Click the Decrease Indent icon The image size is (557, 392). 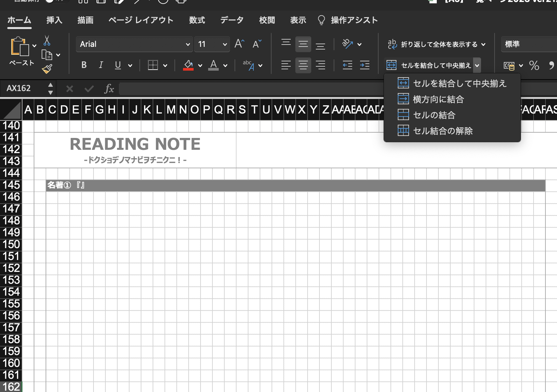pyautogui.click(x=347, y=65)
